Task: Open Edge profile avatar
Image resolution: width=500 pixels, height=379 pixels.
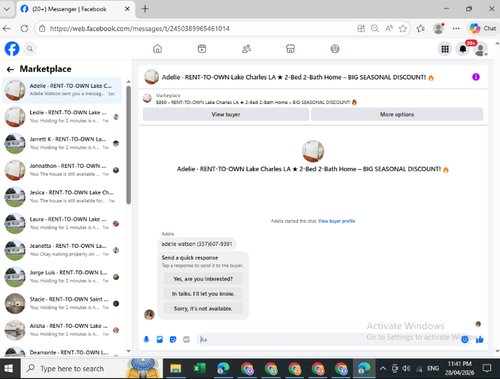Action: 439,29
